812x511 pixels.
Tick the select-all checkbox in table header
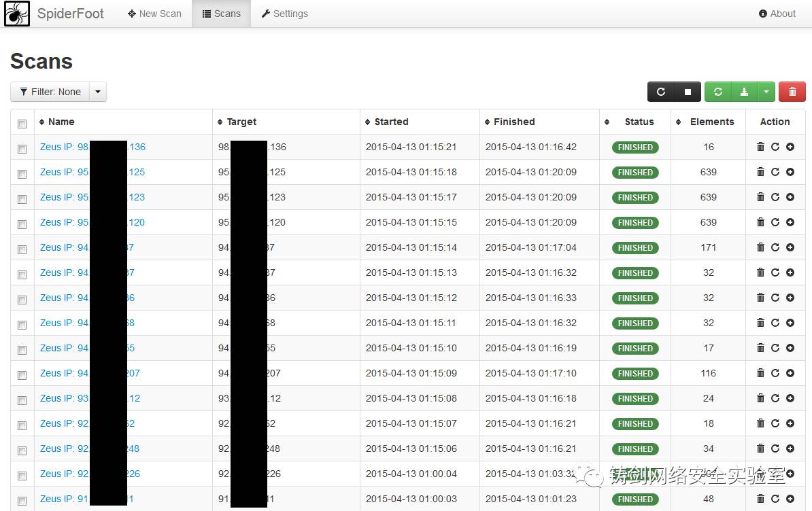[22, 124]
